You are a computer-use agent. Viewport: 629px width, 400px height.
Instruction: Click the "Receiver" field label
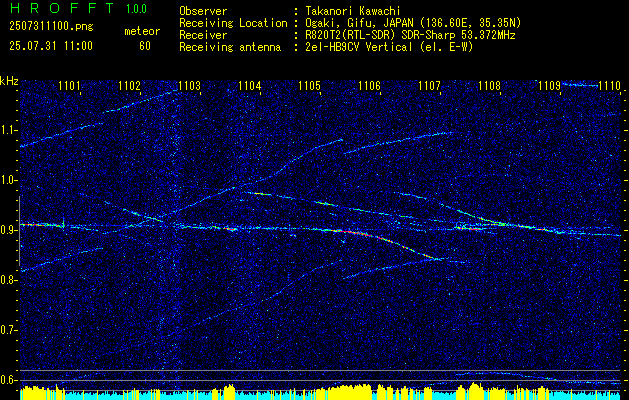coord(203,35)
